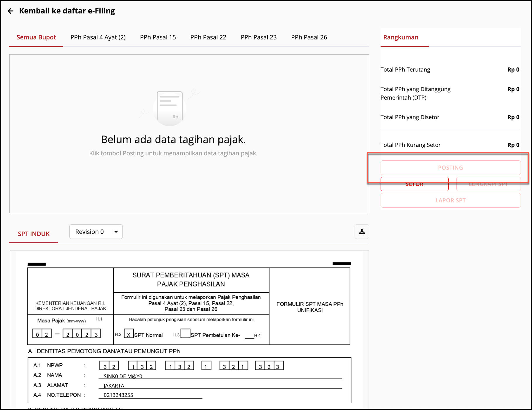Click the back arrow icon
Screen dimensions: 532x410
pyautogui.click(x=11, y=11)
